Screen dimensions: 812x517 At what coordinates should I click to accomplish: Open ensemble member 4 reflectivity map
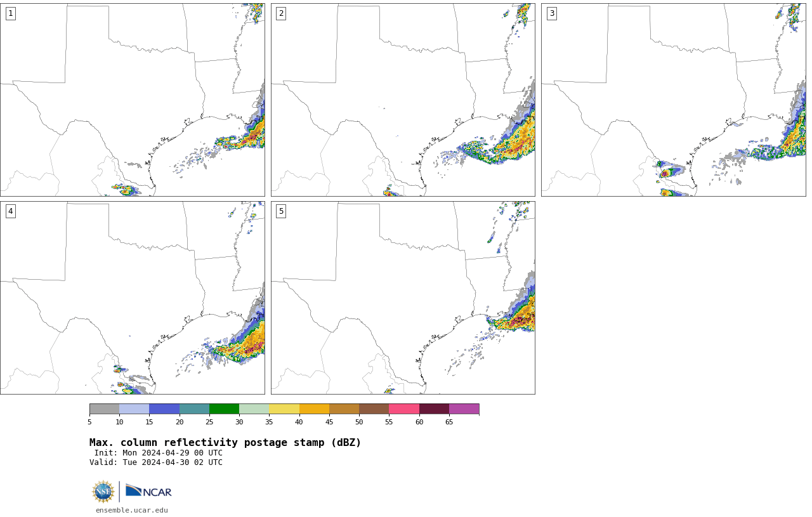tap(133, 298)
